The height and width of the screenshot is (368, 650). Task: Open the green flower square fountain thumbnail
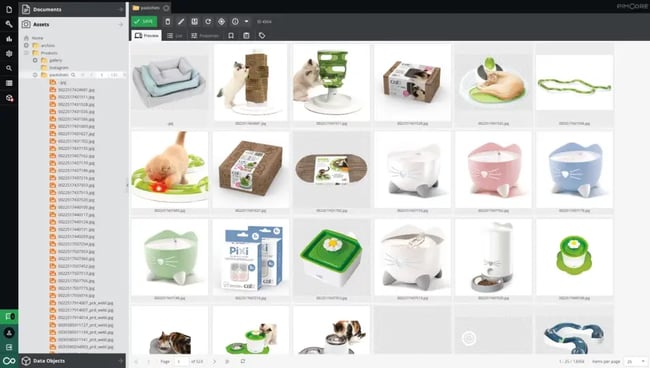tap(331, 257)
